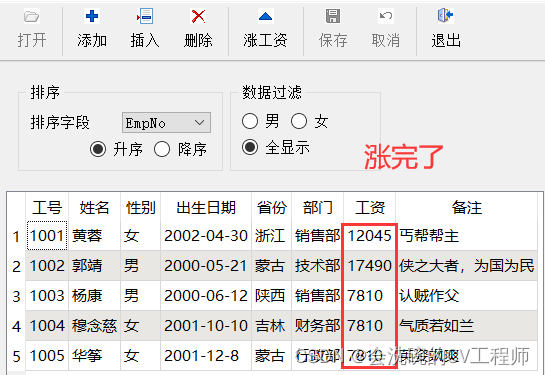This screenshot has height=375, width=545.
Task: Click the Cancel (取消) undo icon
Action: pos(386,16)
